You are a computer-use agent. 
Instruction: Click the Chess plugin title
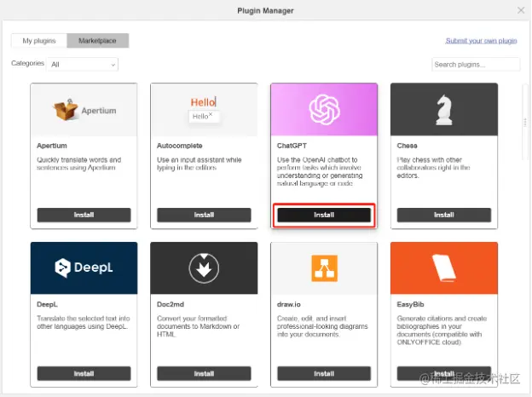pos(408,146)
